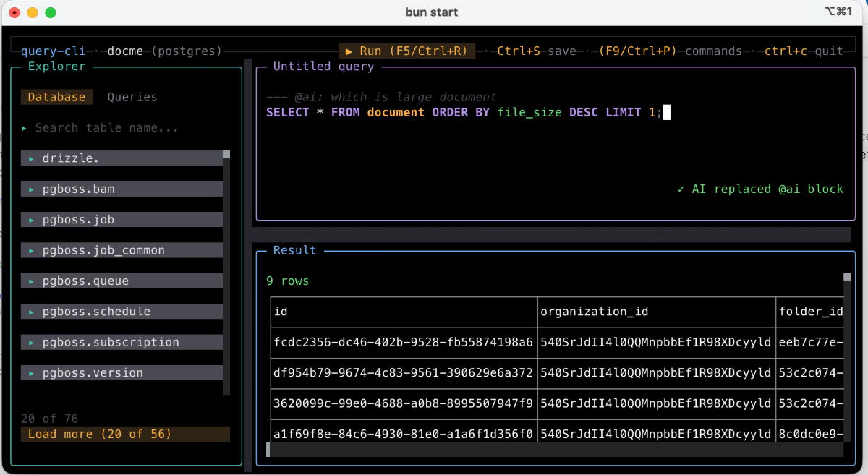Viewport: 868px width, 475px height.
Task: Click Ctrl+S save in header
Action: (x=537, y=51)
